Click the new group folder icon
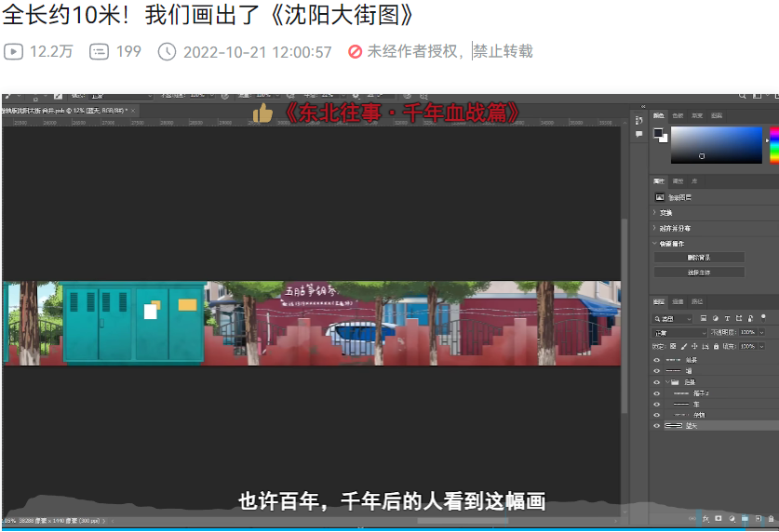Image resolution: width=779 pixels, height=532 pixels. 743,518
